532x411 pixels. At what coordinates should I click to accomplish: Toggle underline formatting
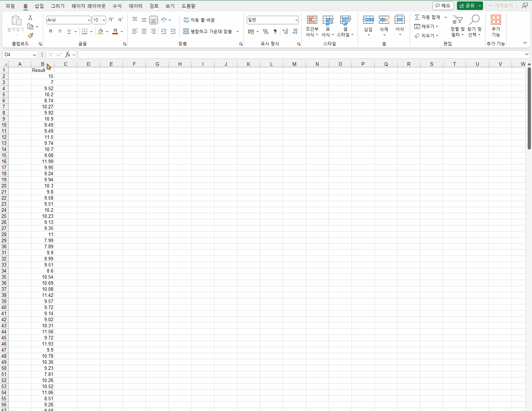point(69,31)
